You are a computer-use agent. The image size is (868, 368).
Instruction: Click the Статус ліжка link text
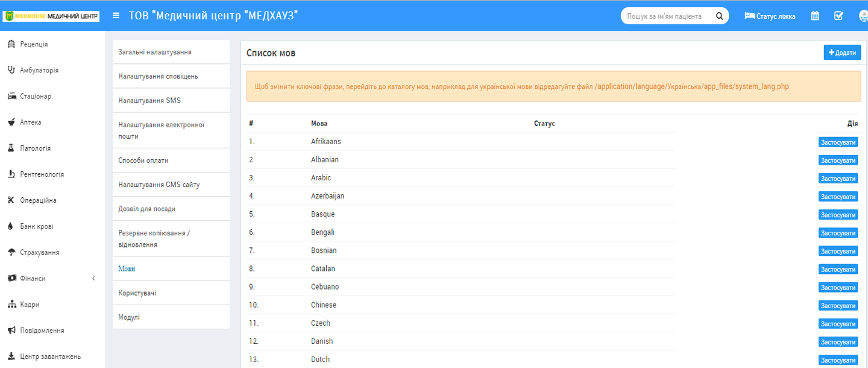tap(776, 16)
